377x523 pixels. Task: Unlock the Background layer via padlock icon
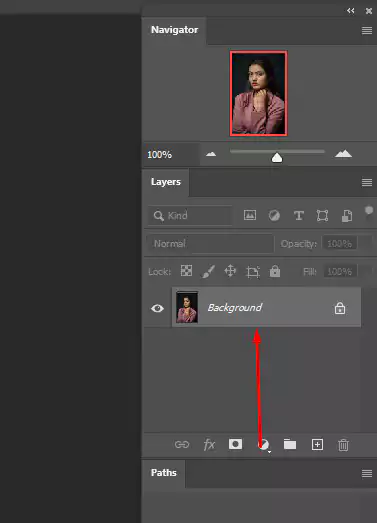coord(340,308)
